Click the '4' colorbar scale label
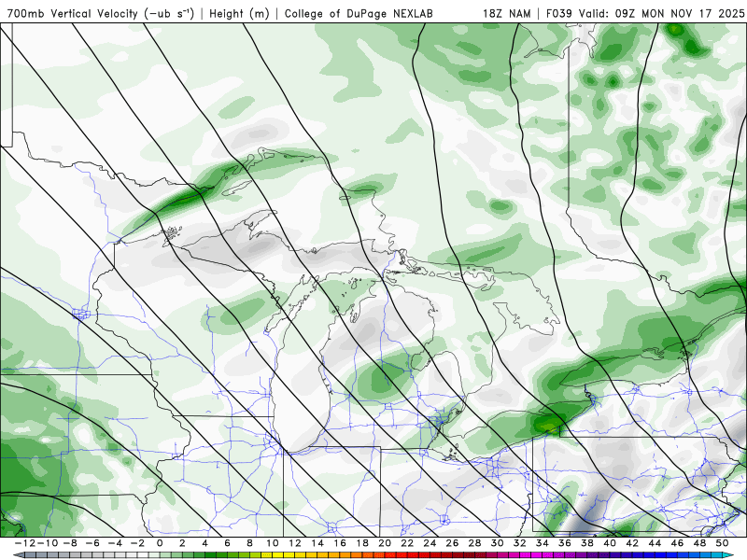This screenshot has width=747, height=560. coord(204,543)
